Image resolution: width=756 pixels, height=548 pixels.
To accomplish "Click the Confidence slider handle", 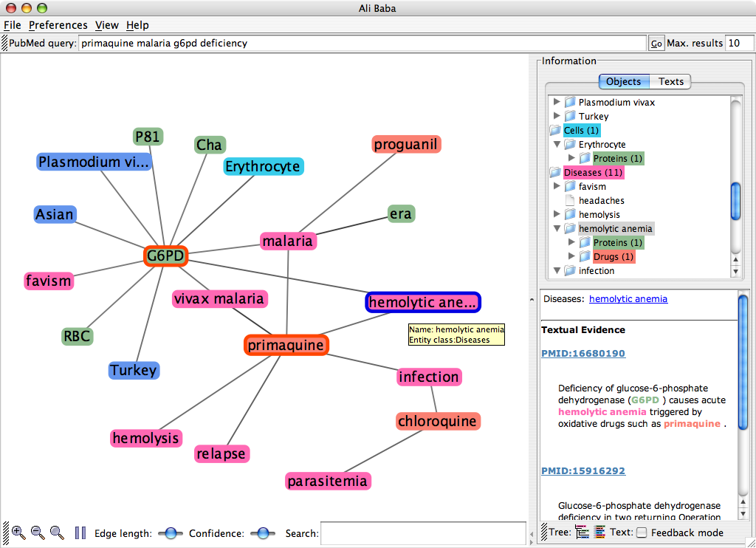I will tap(261, 533).
